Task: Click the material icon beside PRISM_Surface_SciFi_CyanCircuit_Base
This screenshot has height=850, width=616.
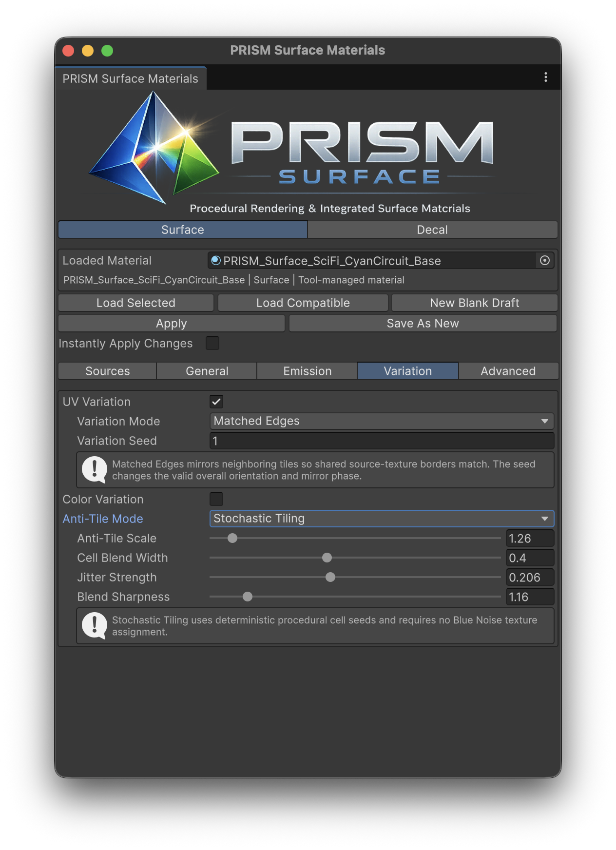Action: click(215, 261)
